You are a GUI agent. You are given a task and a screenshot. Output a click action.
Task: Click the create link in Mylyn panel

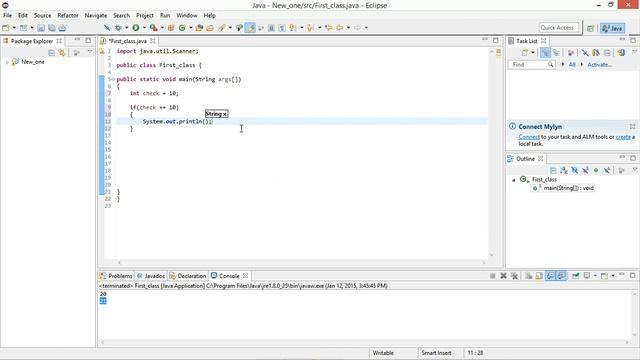[x=623, y=137]
